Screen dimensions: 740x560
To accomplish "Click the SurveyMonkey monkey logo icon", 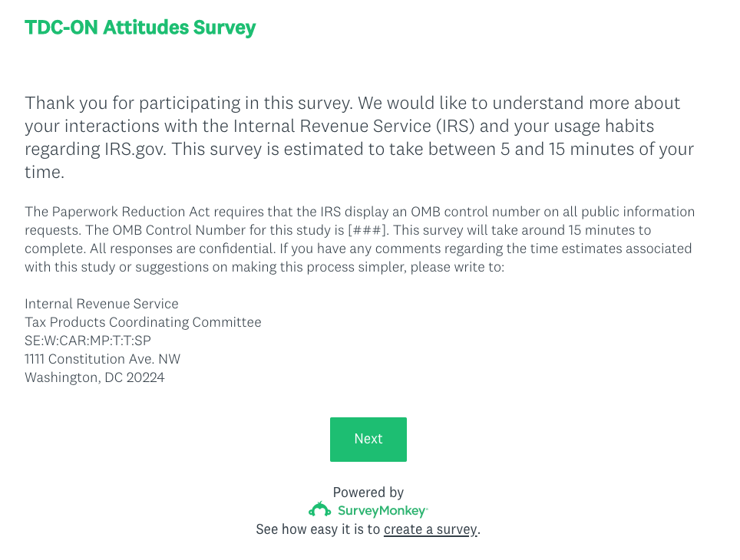I will point(319,510).
